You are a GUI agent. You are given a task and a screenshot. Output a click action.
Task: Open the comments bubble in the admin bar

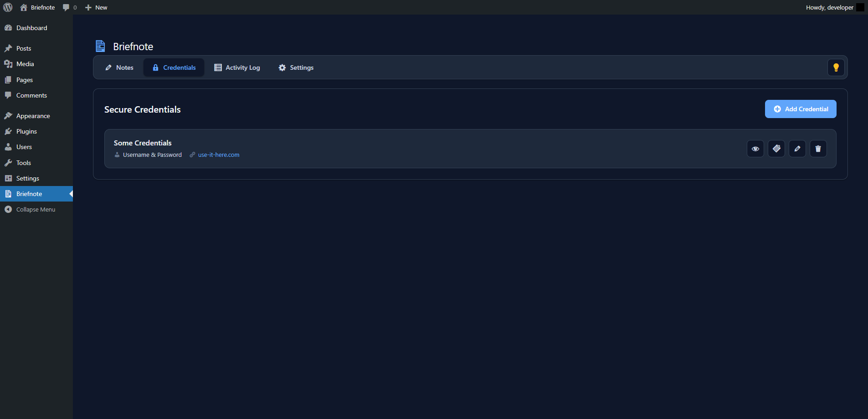coord(70,7)
